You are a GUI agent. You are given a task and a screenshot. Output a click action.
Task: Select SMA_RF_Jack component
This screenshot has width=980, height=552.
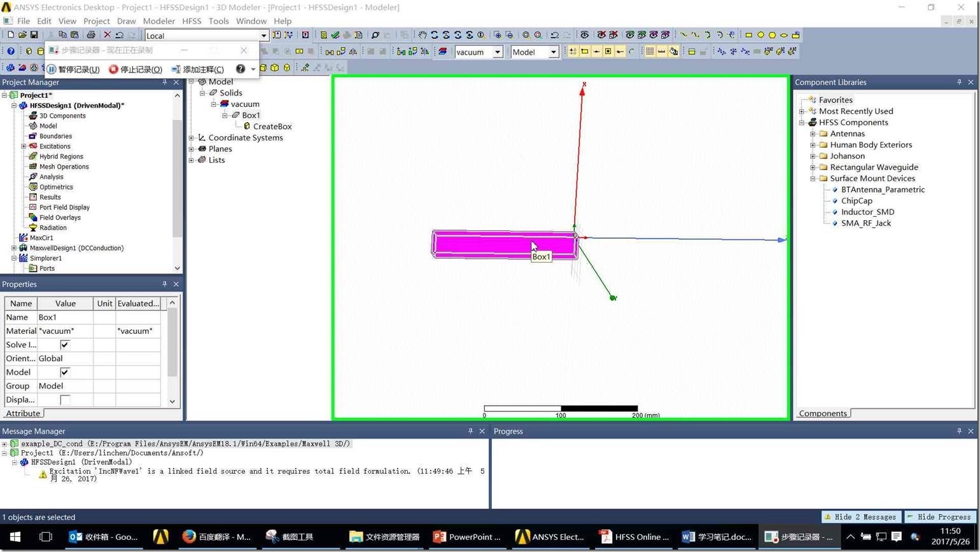(x=866, y=223)
